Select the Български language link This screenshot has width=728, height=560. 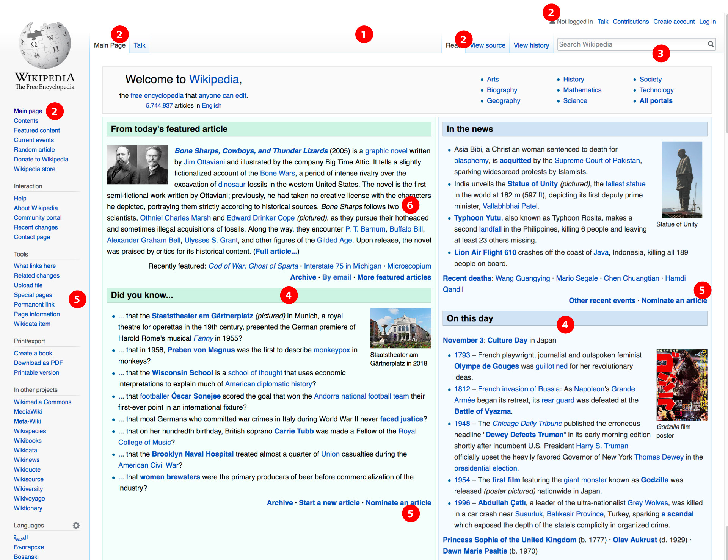29,547
